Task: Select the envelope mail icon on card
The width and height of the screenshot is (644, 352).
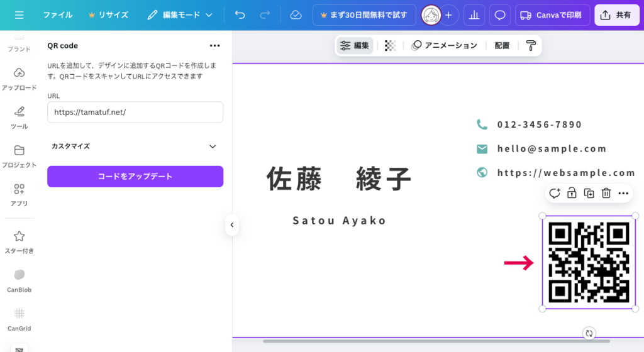Action: (482, 149)
